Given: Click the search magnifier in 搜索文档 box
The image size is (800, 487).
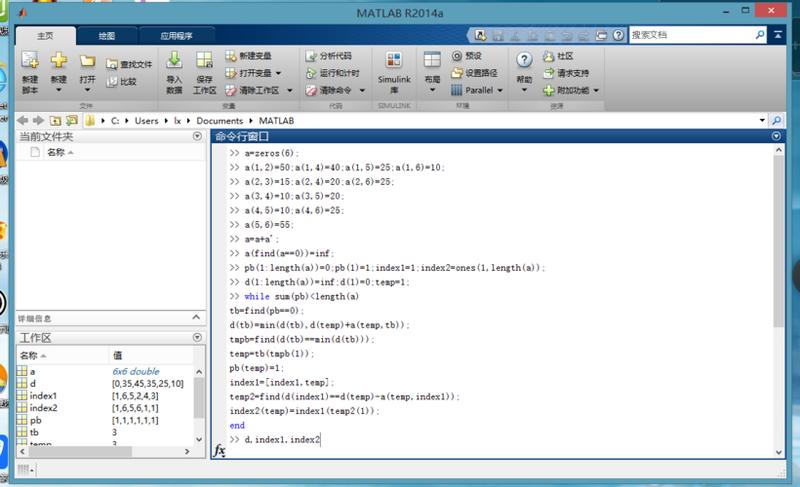Looking at the screenshot, I should [x=760, y=35].
